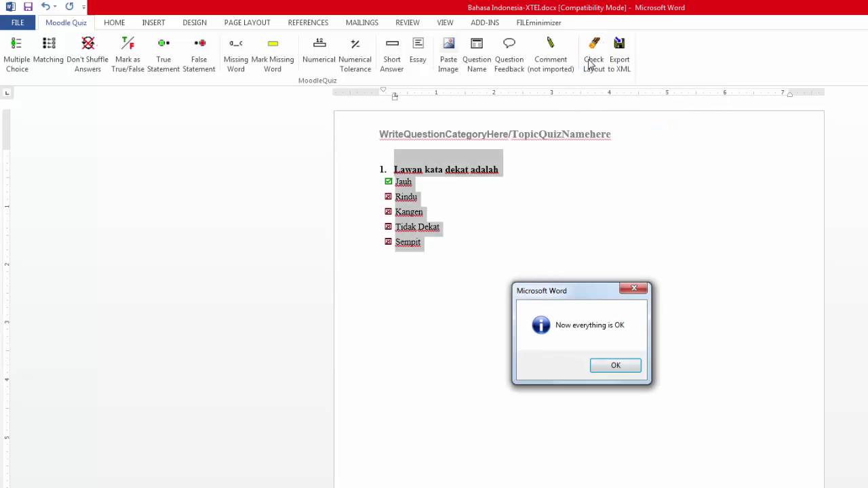This screenshot has height=488, width=868.
Task: Select the Moodle Quiz tab
Action: [66, 22]
